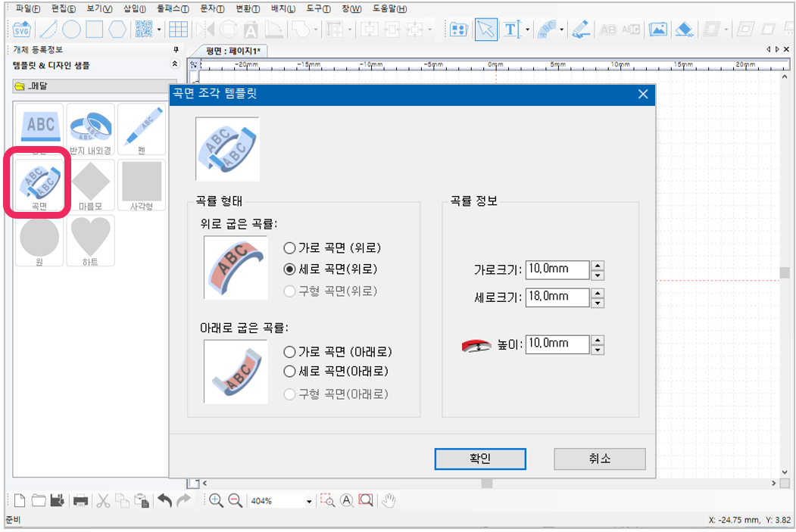Activate the arrow selection tool
This screenshot has height=532, width=796.
tap(485, 30)
